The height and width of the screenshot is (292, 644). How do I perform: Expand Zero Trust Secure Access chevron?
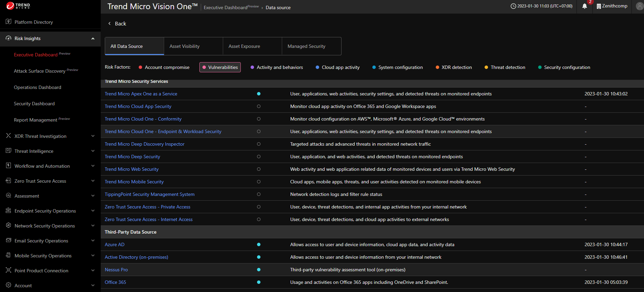(x=93, y=181)
